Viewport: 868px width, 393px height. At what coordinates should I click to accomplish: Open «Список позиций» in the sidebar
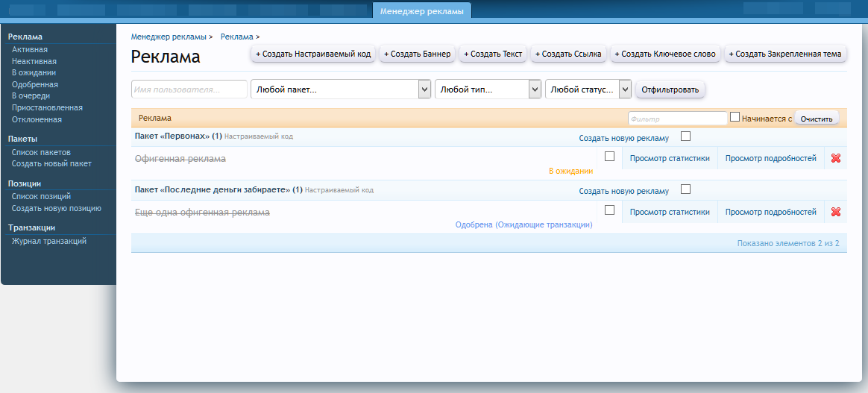point(42,196)
